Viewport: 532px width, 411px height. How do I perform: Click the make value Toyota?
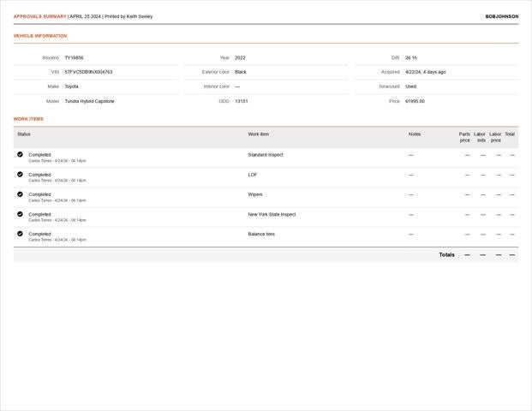72,86
